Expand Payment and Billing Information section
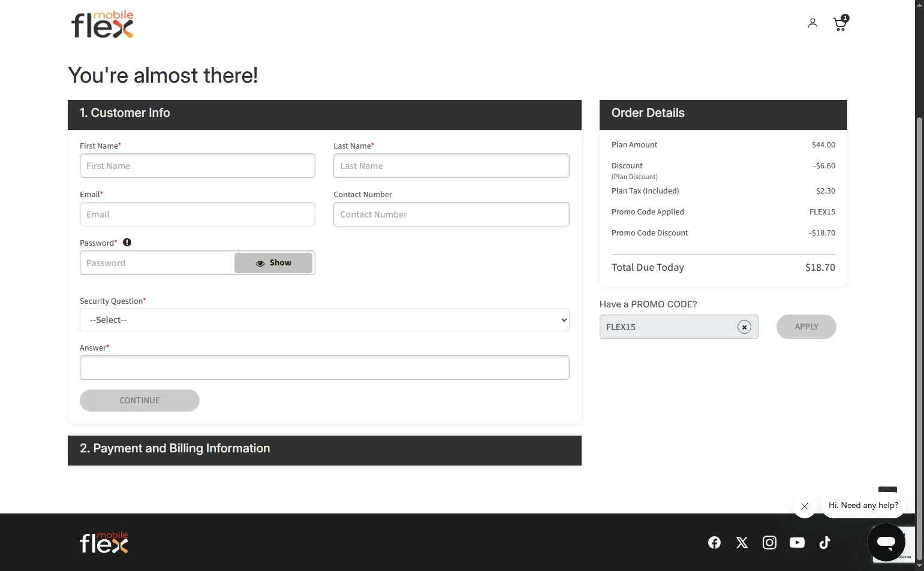Viewport: 924px width, 571px height. click(x=324, y=451)
